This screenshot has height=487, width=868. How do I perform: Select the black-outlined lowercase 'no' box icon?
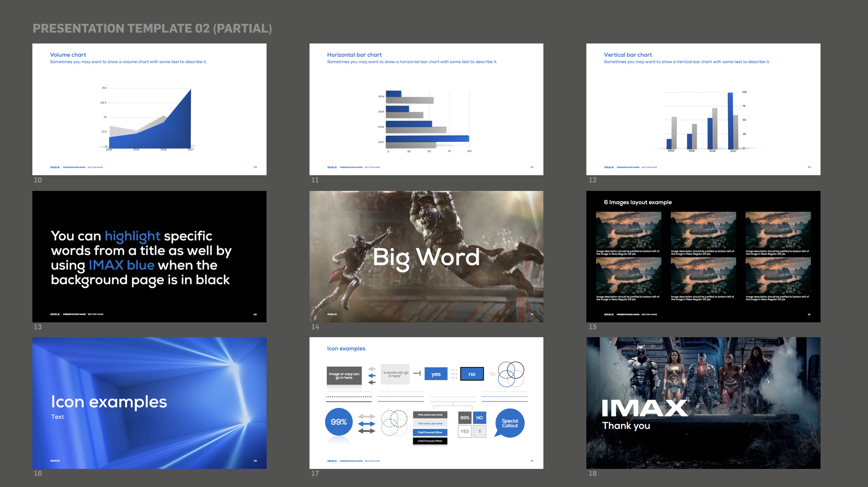(x=472, y=374)
